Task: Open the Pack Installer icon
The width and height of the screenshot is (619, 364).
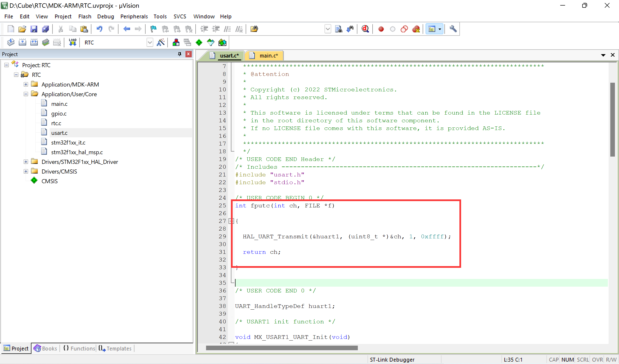Action: [222, 43]
